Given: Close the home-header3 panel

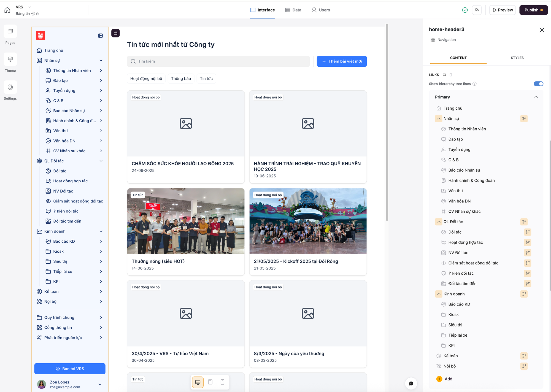Looking at the screenshot, I should pos(542,30).
